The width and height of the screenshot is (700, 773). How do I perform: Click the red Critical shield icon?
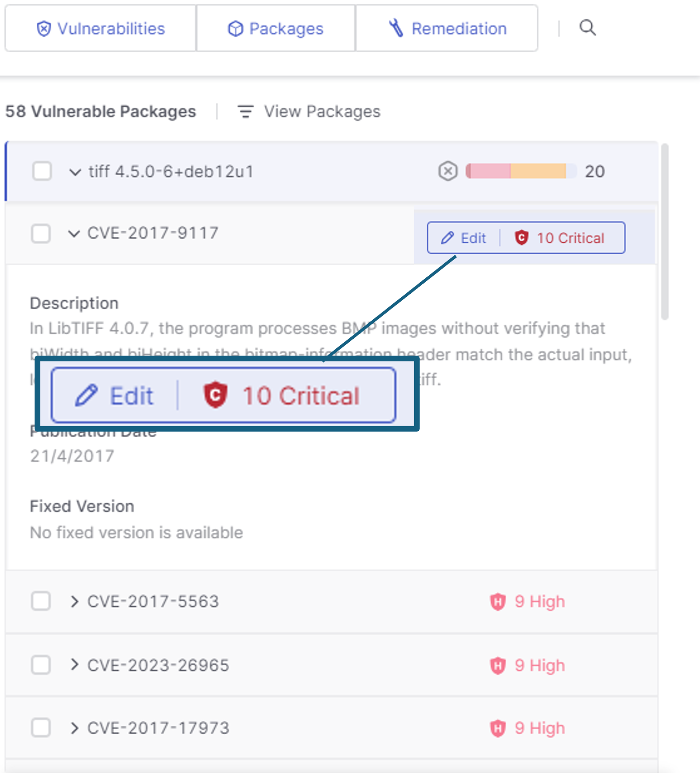tap(522, 238)
